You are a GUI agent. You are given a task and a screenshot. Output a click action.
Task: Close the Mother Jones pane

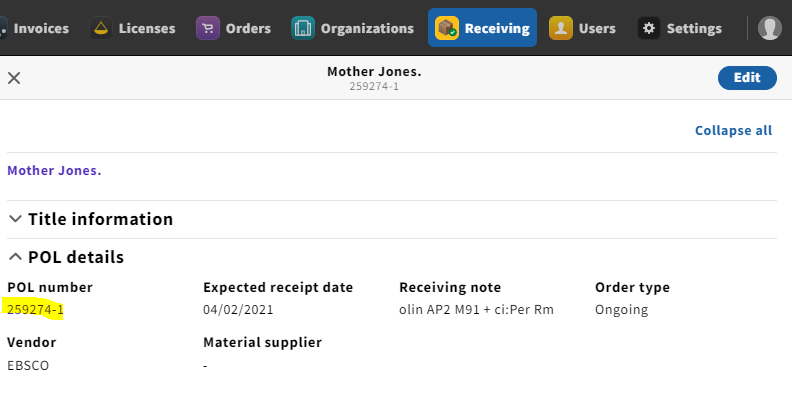click(14, 78)
